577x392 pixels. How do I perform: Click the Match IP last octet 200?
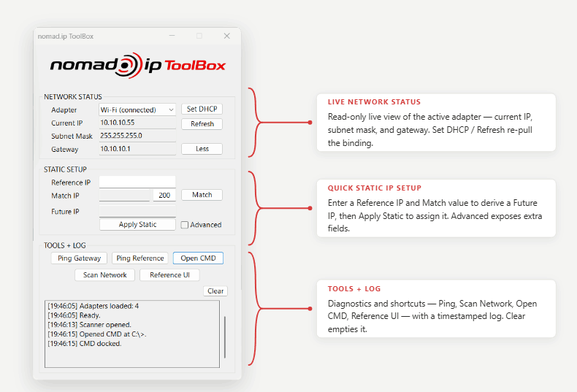tap(164, 195)
